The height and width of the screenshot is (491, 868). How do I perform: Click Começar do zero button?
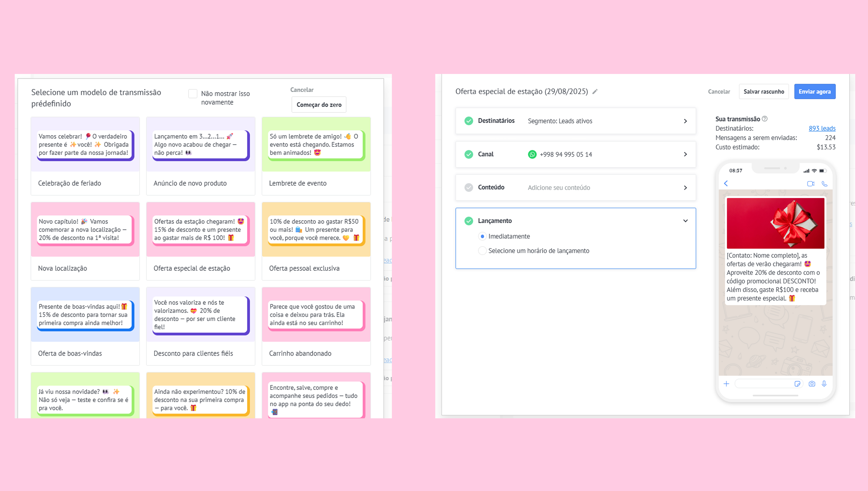[318, 105]
